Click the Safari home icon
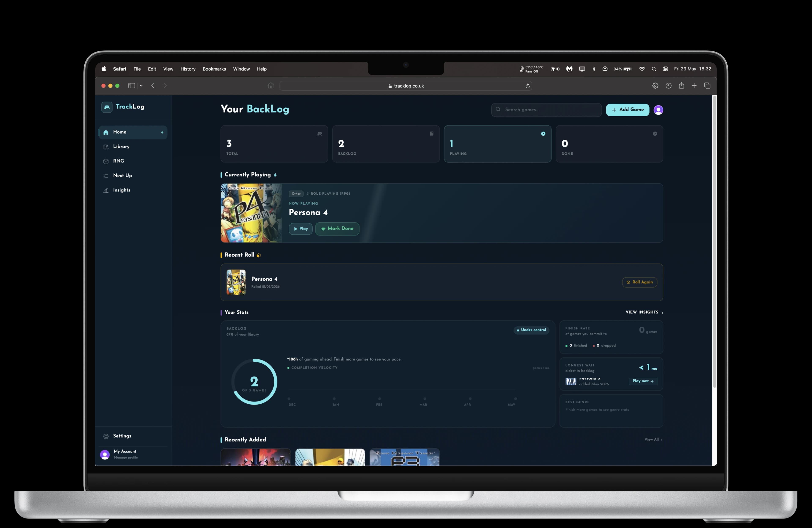This screenshot has width=812, height=528. pyautogui.click(x=270, y=86)
